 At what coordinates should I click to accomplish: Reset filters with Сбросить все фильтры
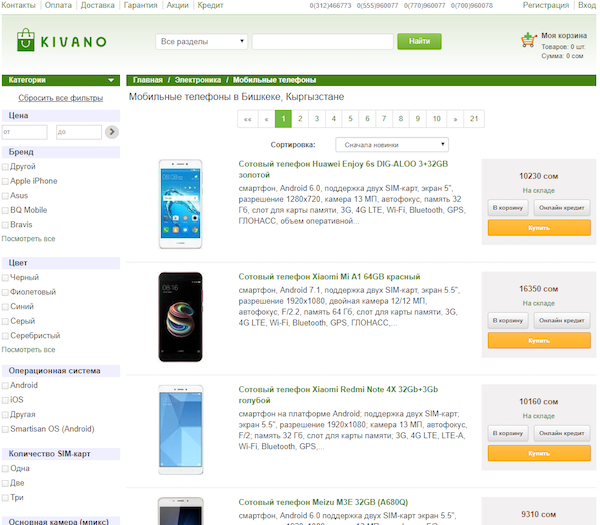[60, 98]
